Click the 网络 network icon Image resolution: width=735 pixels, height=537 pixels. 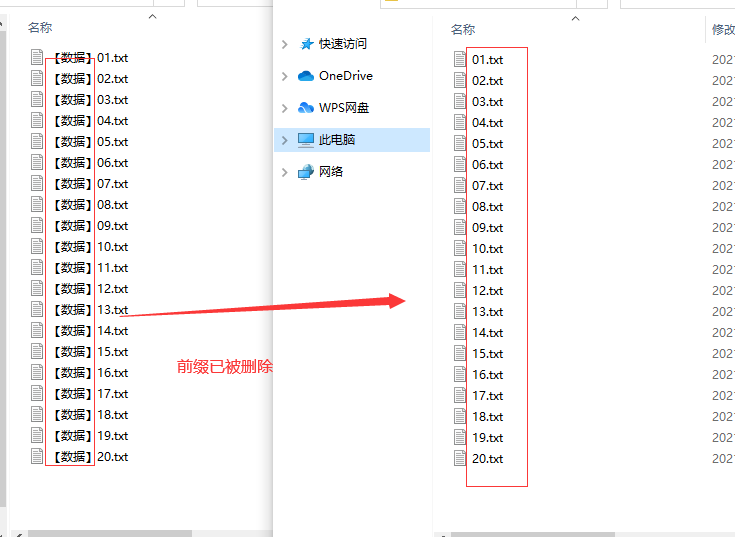306,172
